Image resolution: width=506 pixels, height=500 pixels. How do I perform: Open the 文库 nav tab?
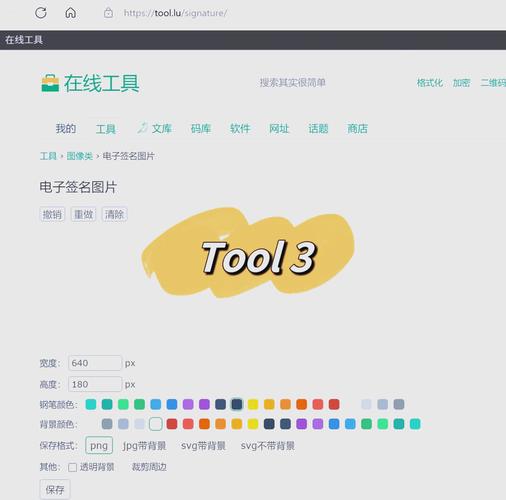coord(154,129)
